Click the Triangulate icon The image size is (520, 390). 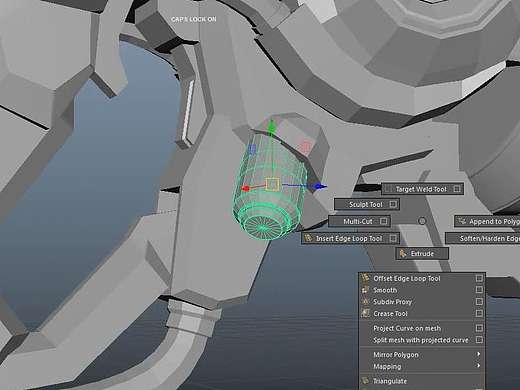click(366, 381)
